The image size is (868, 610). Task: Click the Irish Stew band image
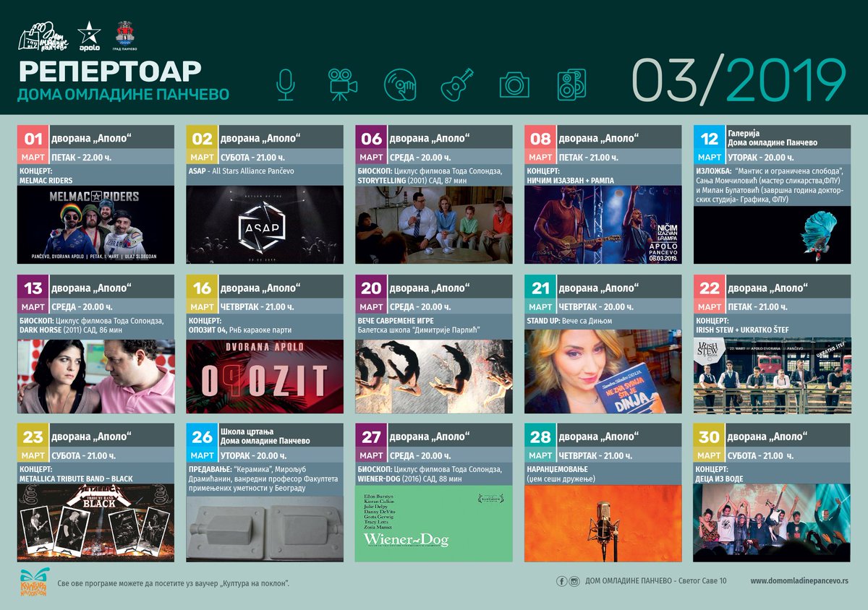pyautogui.click(x=772, y=376)
